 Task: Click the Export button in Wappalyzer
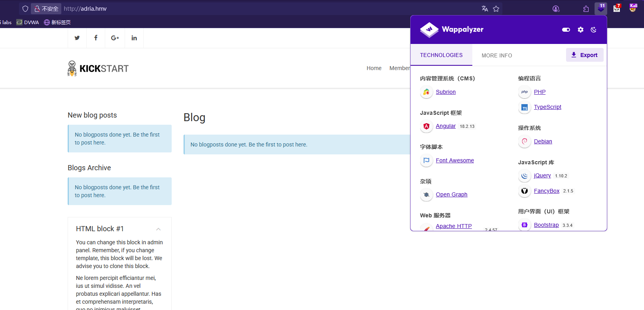pyautogui.click(x=584, y=55)
